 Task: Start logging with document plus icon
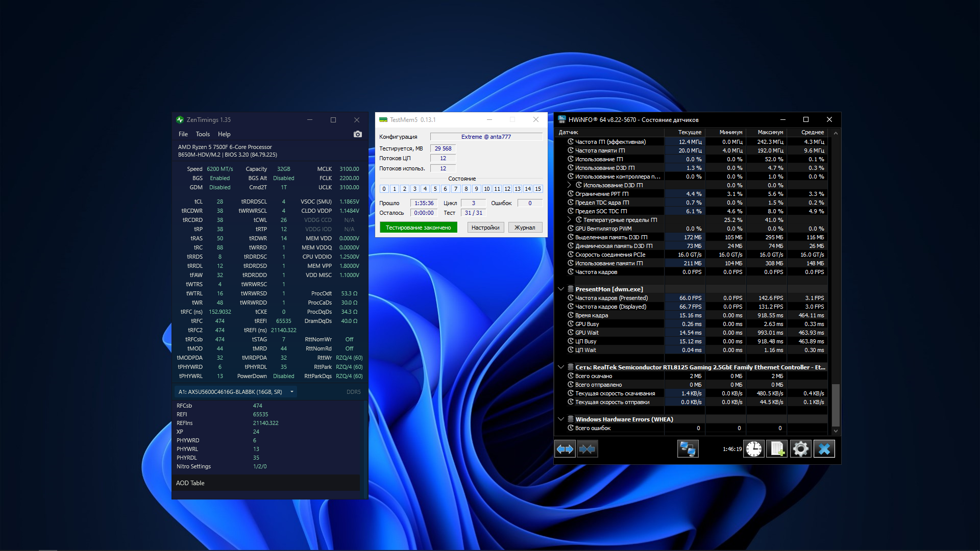(x=777, y=449)
